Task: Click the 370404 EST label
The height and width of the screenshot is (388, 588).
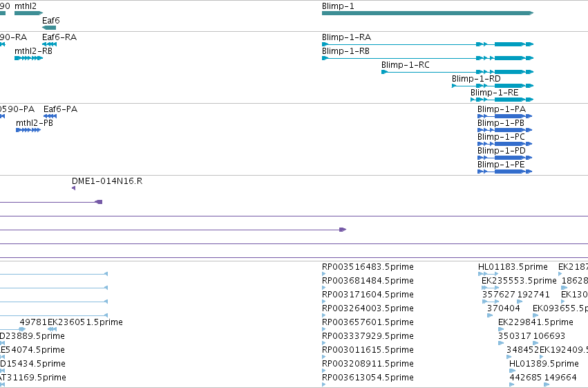Action: 504,308
